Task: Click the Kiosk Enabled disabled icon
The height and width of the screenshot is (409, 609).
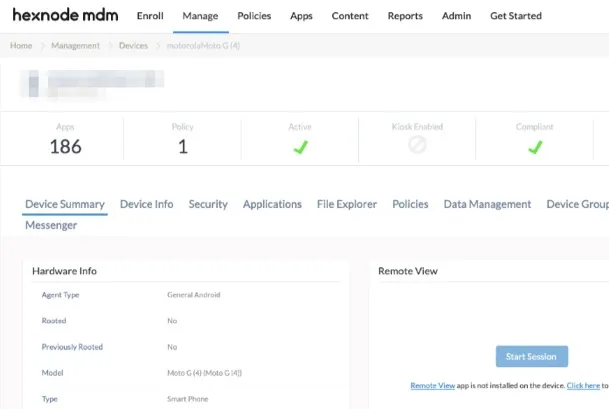Action: (x=417, y=145)
